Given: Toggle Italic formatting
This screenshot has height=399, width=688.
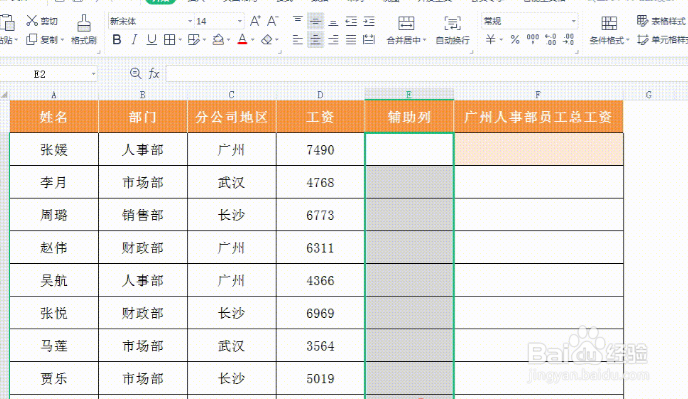Looking at the screenshot, I should tap(134, 40).
